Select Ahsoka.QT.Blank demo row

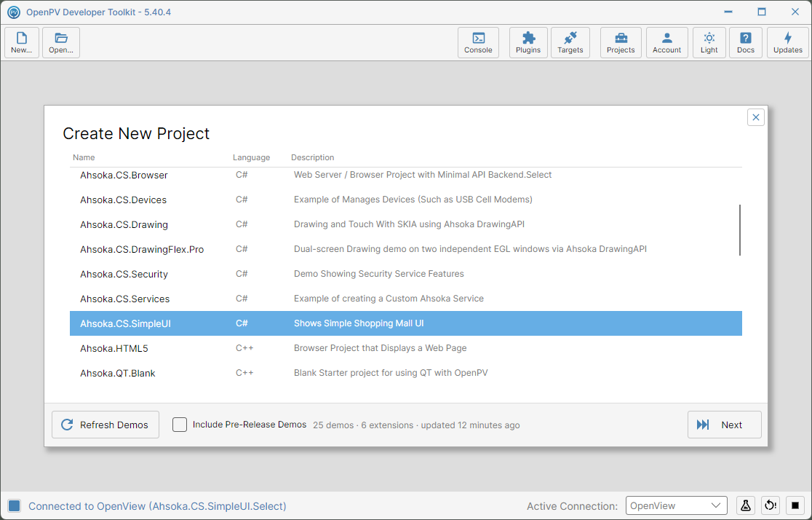[x=405, y=373]
